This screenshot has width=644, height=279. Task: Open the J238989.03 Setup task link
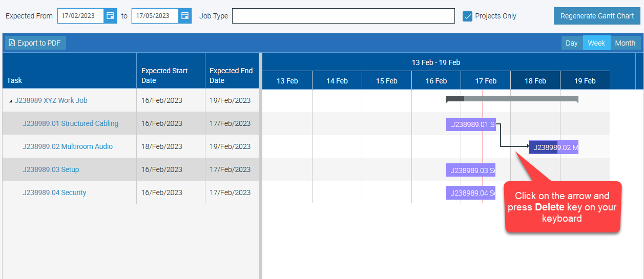coord(51,169)
